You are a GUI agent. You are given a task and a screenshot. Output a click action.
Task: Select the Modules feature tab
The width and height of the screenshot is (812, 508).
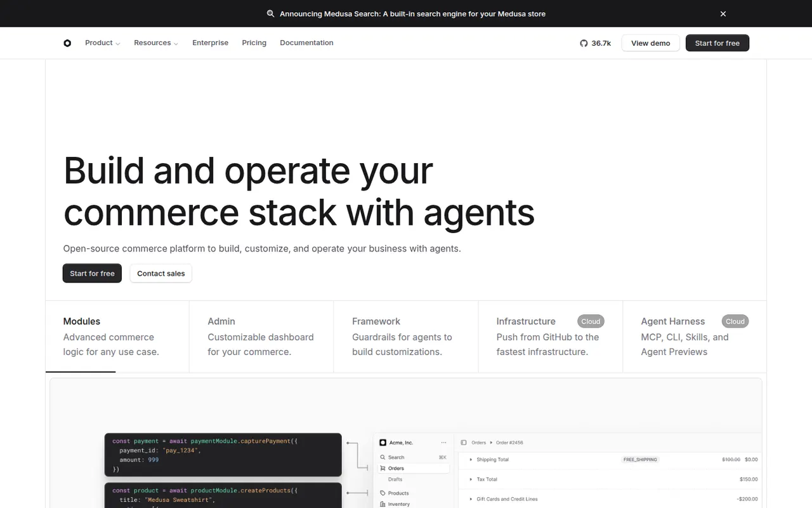117,337
